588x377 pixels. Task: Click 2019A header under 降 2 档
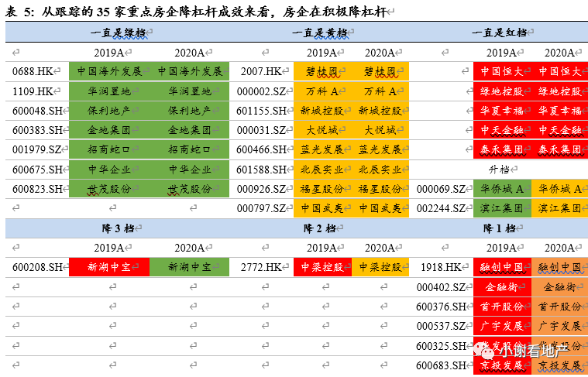click(322, 248)
